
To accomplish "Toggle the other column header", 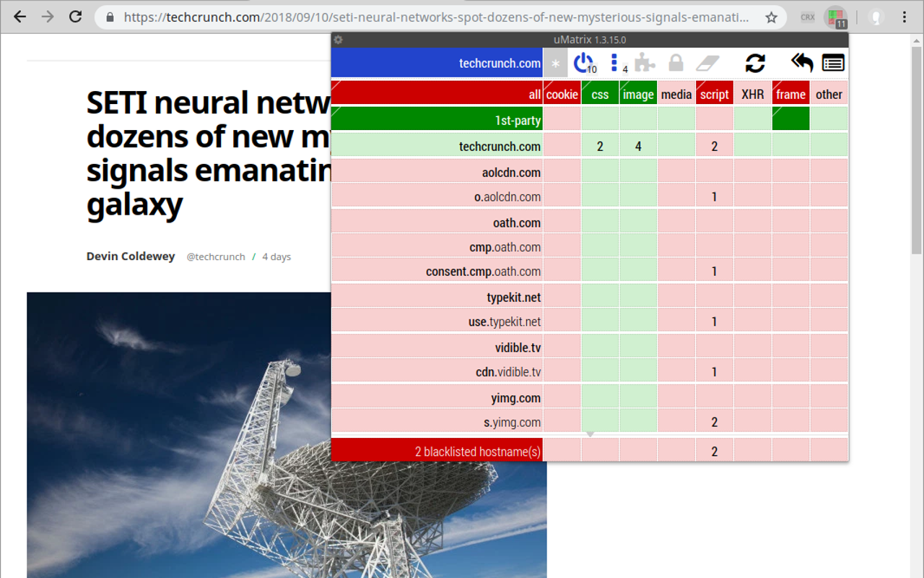I will click(829, 93).
